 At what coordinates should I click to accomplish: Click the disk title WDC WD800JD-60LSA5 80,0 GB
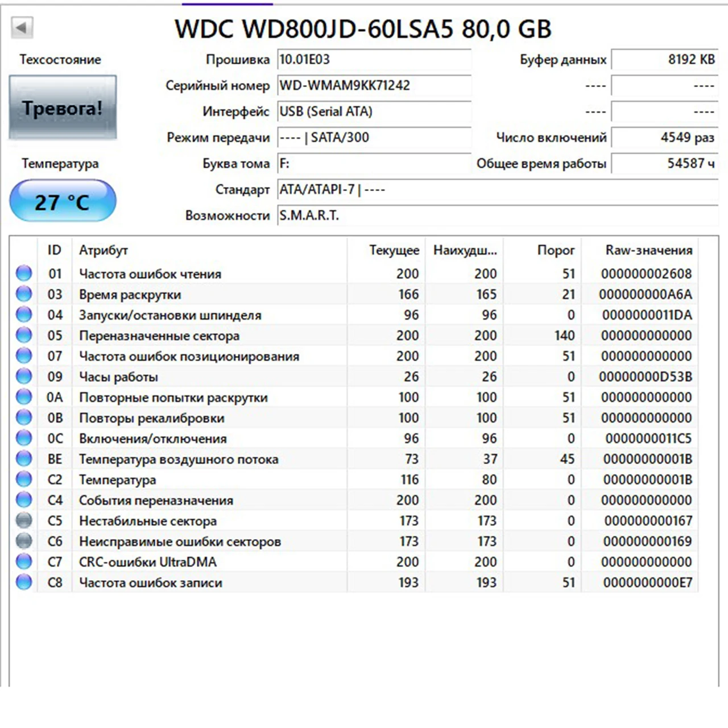pos(363,28)
